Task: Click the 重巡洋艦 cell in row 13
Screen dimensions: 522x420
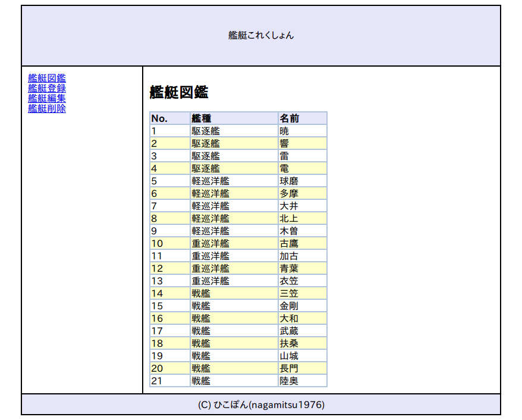Action: [234, 281]
